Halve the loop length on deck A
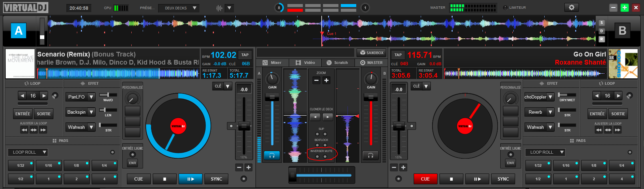The image size is (644, 189). point(22,96)
